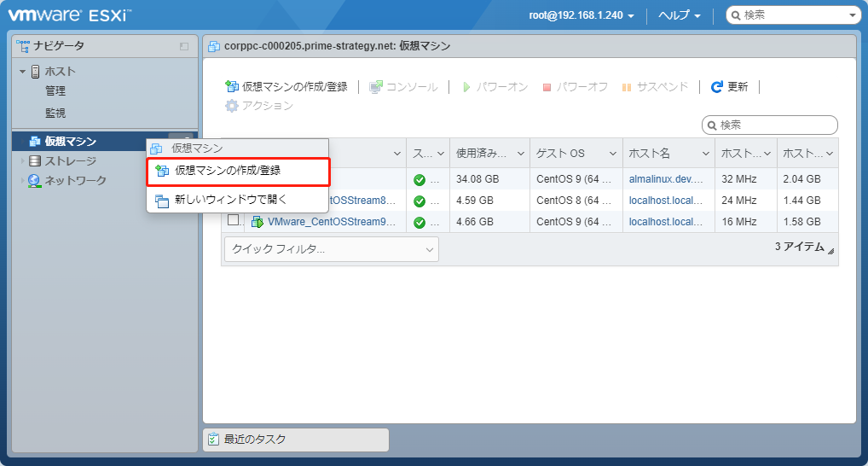
Task: Click the red Power Off square icon
Action: pyautogui.click(x=547, y=87)
